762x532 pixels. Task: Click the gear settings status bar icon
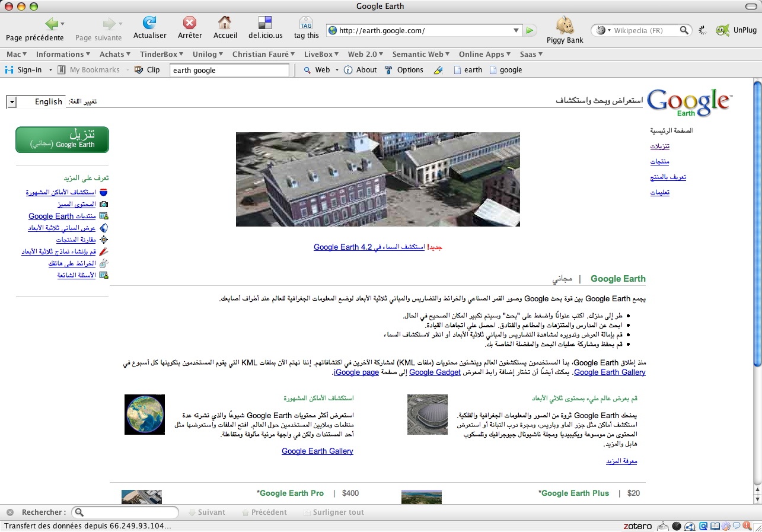(x=726, y=526)
